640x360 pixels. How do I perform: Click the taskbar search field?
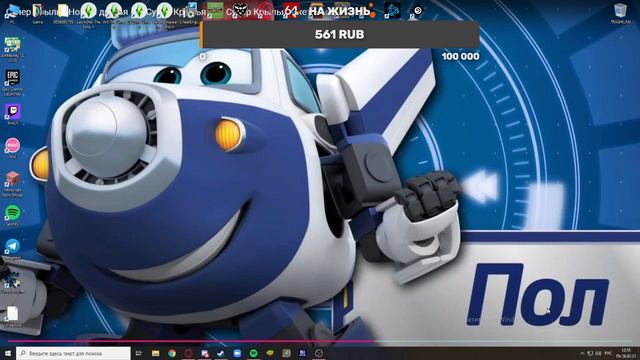(x=73, y=353)
